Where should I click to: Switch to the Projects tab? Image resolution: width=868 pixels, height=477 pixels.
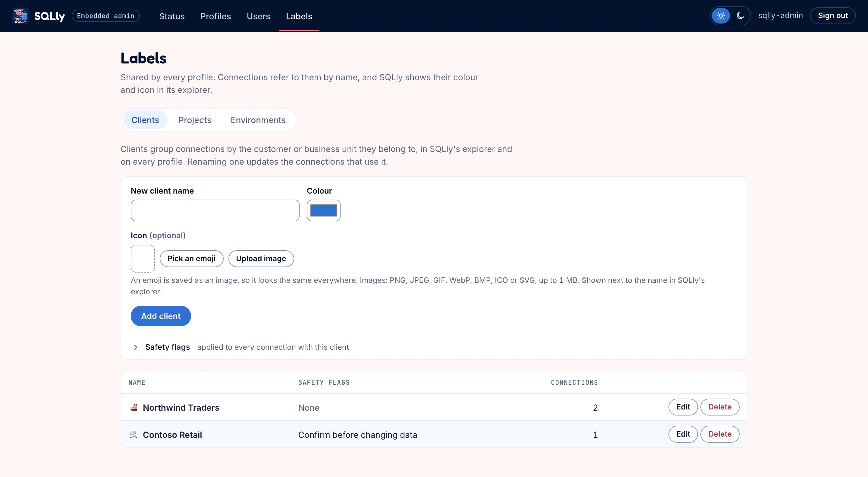pyautogui.click(x=195, y=120)
